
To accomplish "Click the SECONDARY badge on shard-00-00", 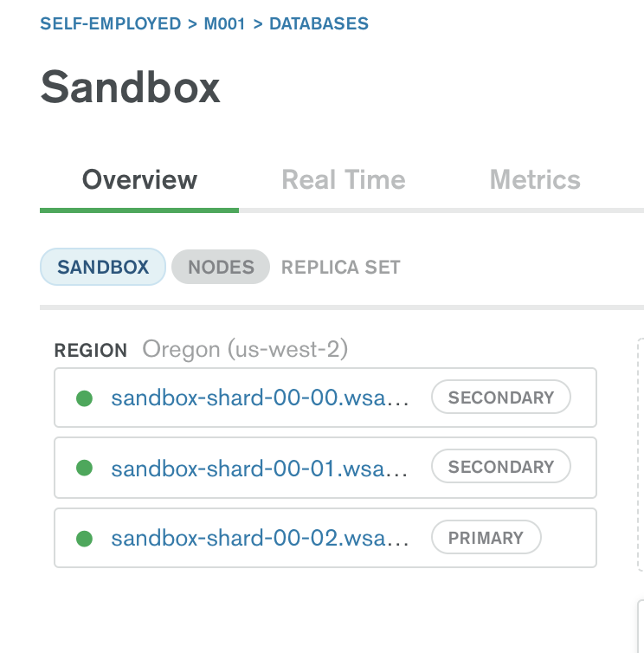I will coord(501,398).
